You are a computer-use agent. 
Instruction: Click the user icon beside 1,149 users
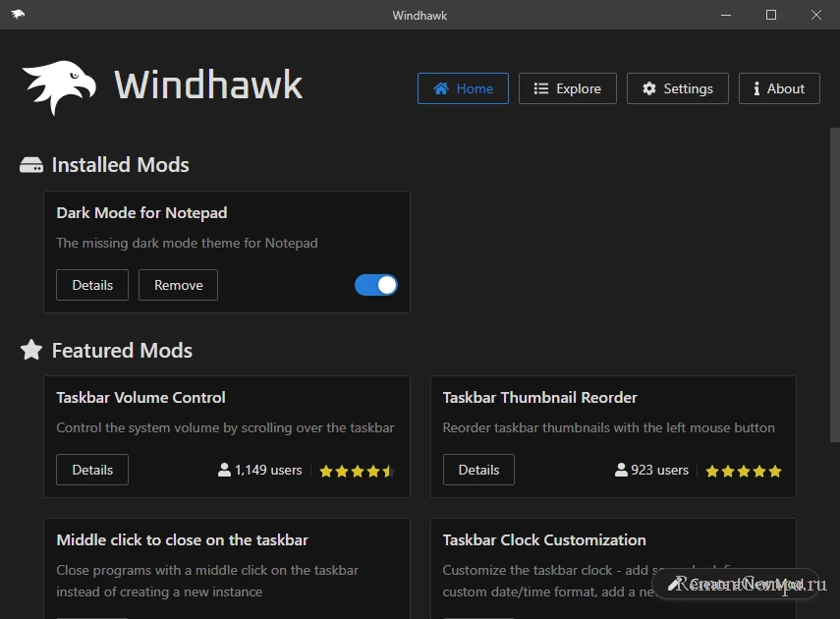pos(224,470)
